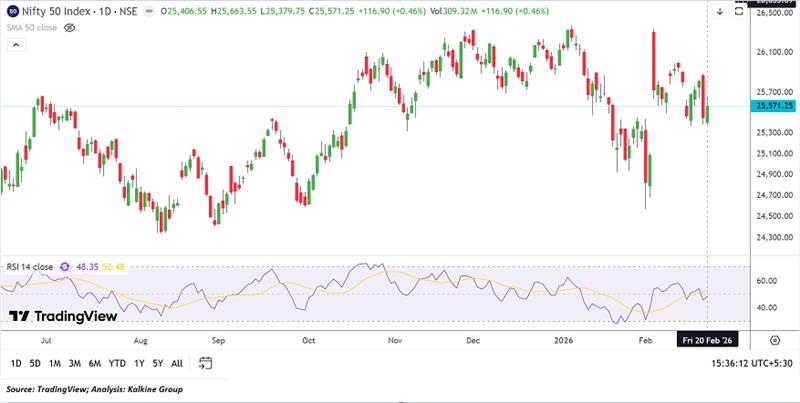Open the go-to-date calendar icon
This screenshot has height=403, width=800.
[206, 363]
